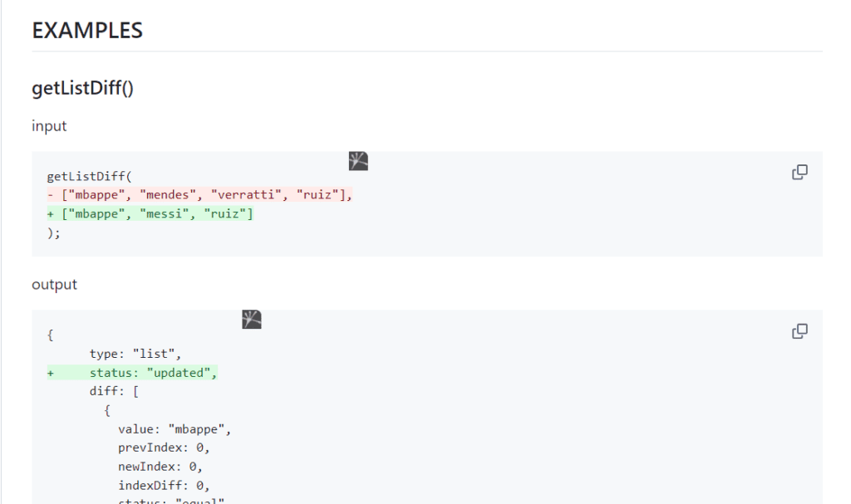This screenshot has width=851, height=504.
Task: Click the EXAMPLES section heading
Action: tap(87, 31)
